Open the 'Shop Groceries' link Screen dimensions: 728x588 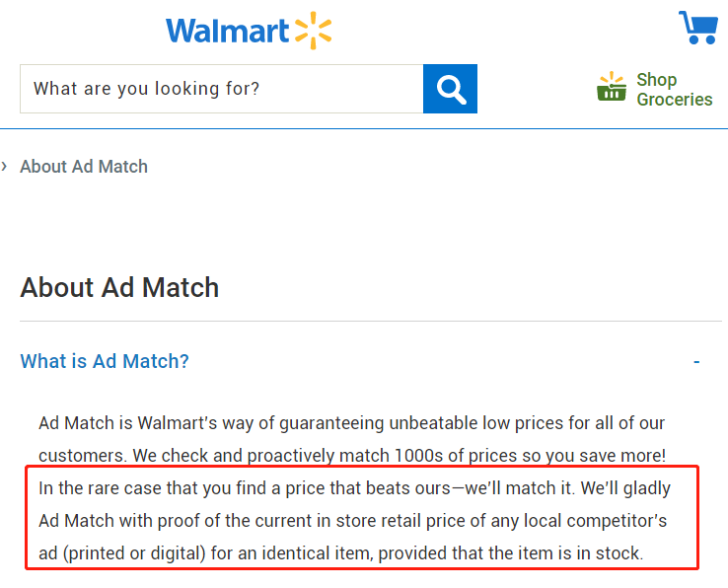(x=655, y=89)
